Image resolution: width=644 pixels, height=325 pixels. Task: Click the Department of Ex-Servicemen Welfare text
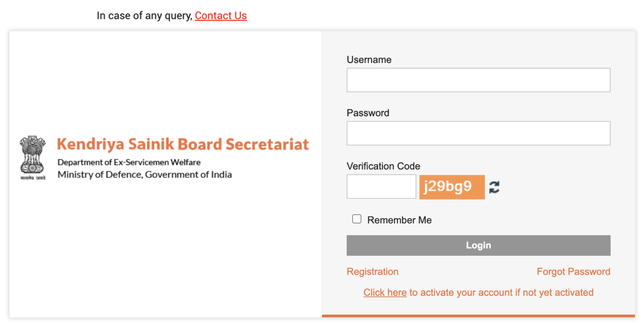(129, 162)
